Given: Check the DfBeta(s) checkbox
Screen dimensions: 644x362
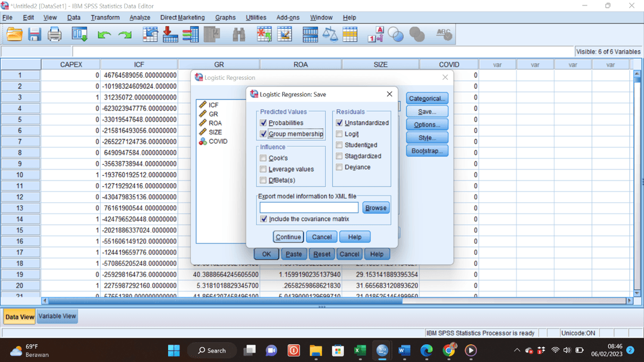Looking at the screenshot, I should 264,180.
